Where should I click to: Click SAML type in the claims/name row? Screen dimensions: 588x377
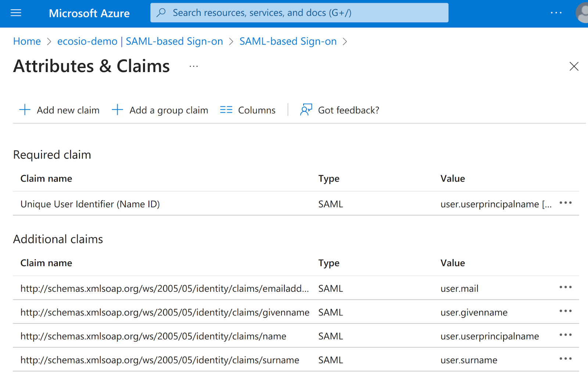[331, 337]
